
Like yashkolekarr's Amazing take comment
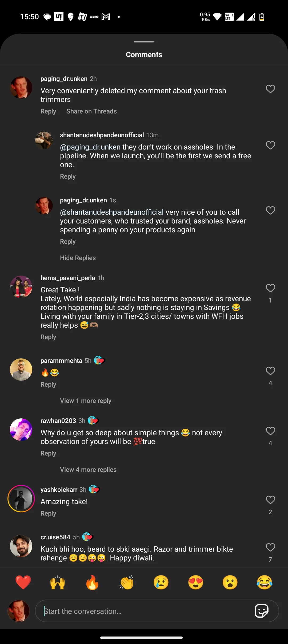pyautogui.click(x=270, y=500)
